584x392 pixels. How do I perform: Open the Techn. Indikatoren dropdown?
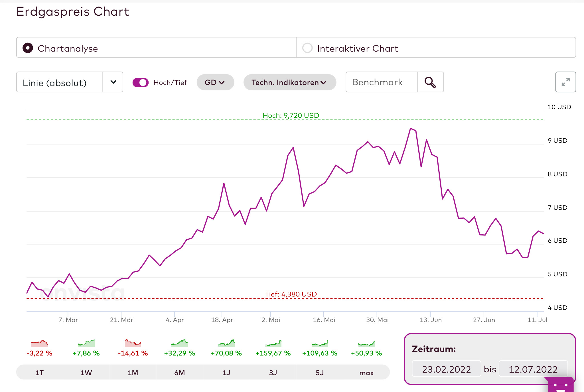tap(289, 82)
